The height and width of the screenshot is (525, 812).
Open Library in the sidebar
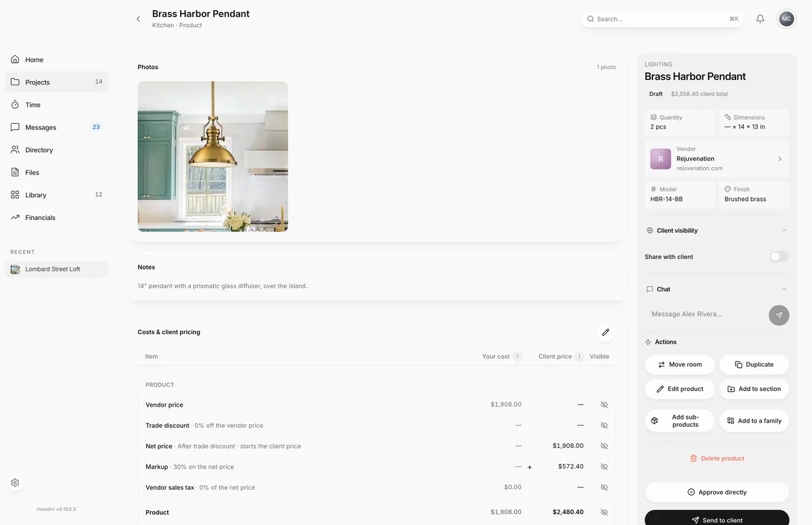coord(56,195)
